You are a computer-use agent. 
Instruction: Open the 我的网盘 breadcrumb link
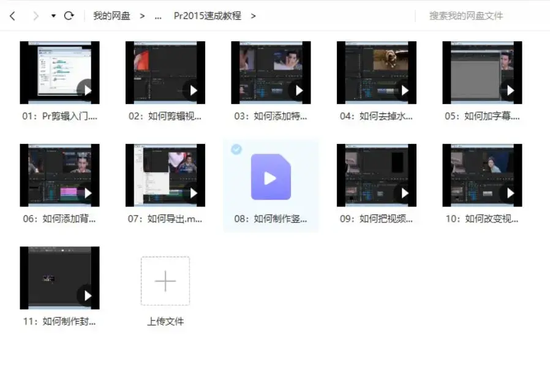click(111, 16)
